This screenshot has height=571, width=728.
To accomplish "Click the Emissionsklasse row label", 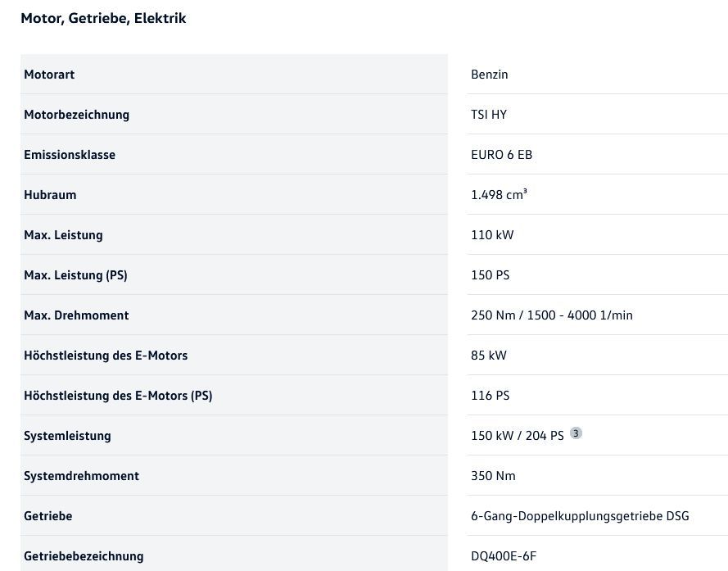I will tap(70, 155).
